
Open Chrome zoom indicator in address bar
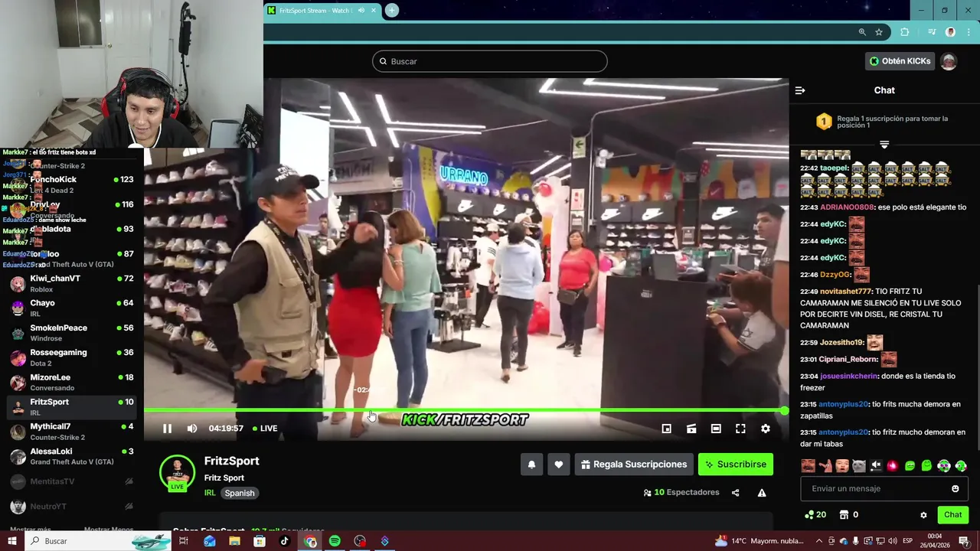point(862,32)
